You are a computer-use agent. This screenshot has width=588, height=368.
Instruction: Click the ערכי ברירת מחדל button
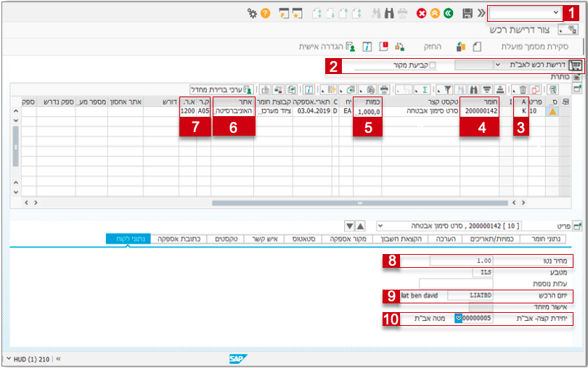(x=221, y=90)
